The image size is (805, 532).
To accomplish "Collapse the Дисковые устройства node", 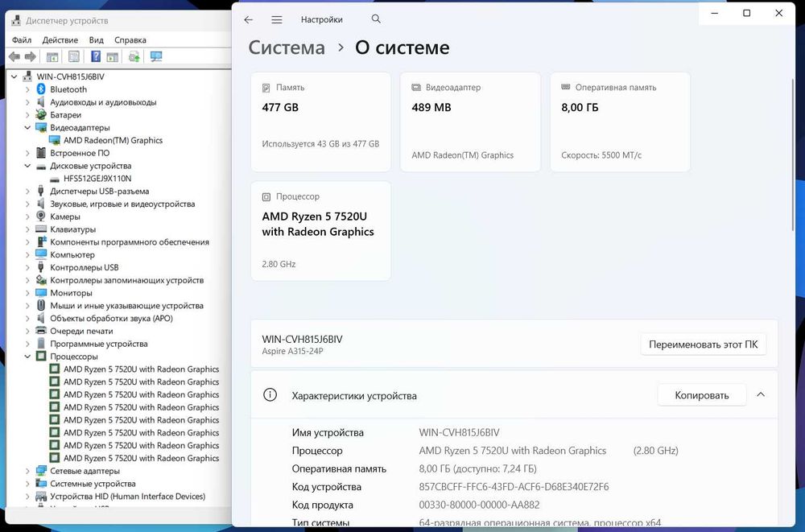I will coord(27,165).
